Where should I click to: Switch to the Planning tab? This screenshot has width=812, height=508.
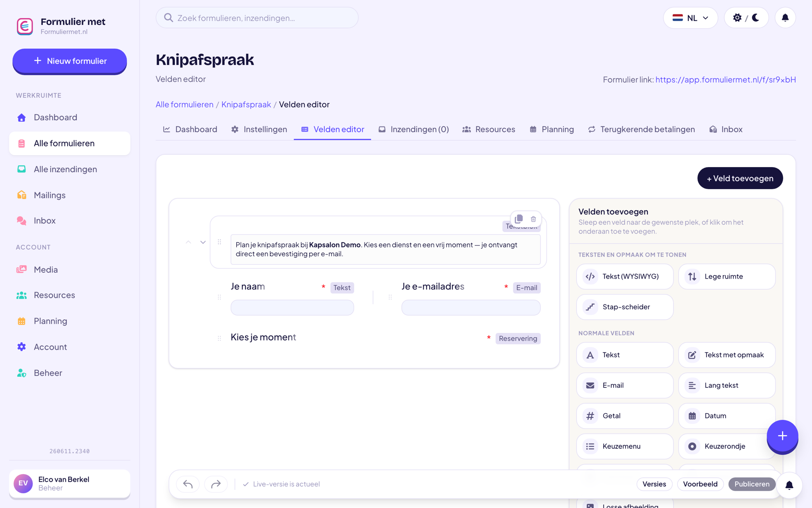point(552,129)
